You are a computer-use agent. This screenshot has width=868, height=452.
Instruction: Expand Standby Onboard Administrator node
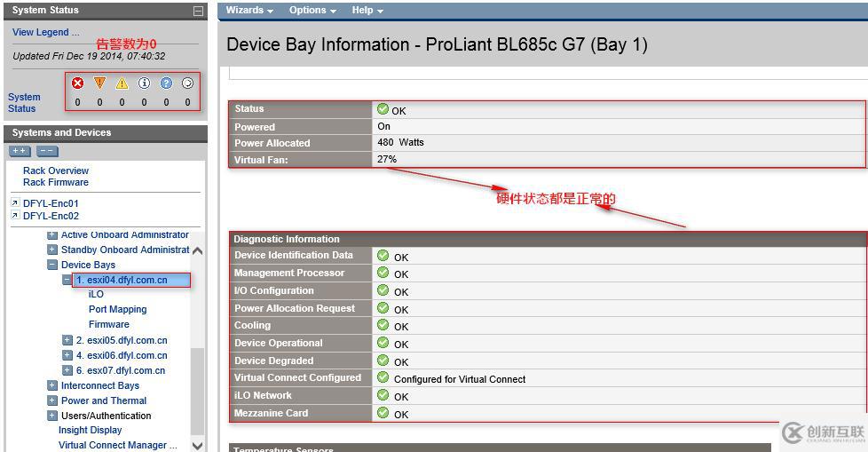(52, 250)
